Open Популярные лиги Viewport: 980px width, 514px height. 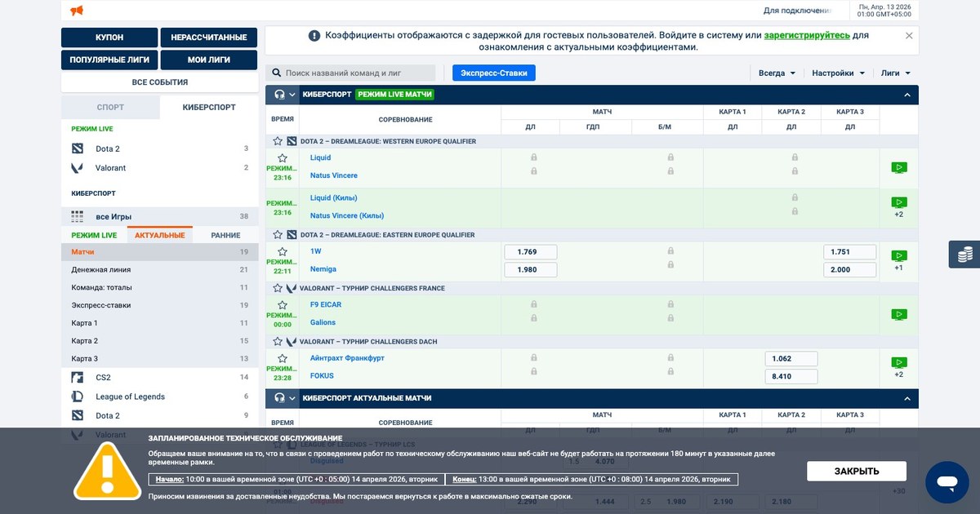(x=109, y=60)
